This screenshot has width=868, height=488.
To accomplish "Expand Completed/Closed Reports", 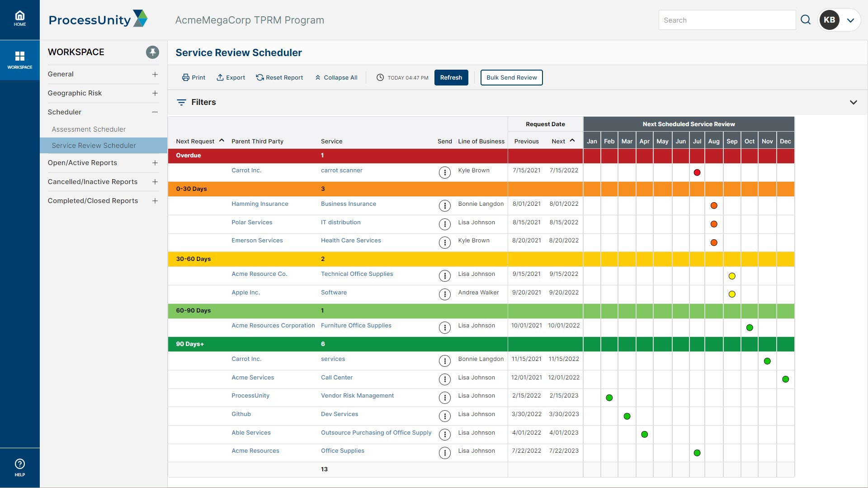I will (155, 201).
